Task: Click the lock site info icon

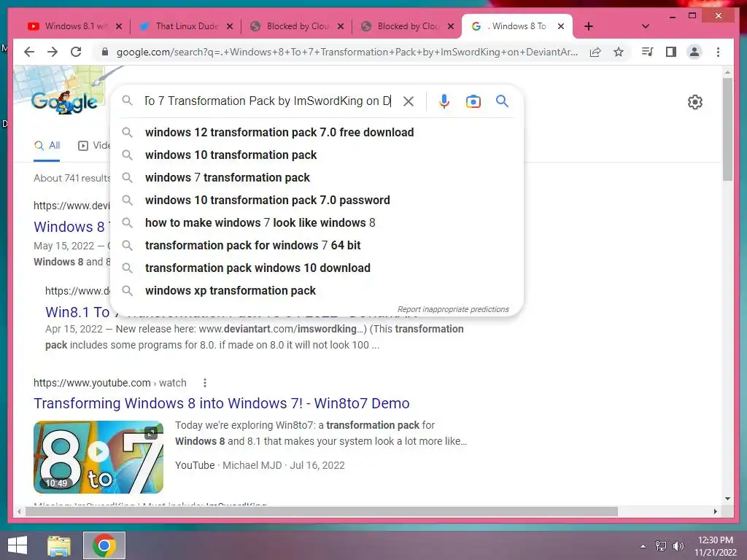Action: click(x=105, y=52)
